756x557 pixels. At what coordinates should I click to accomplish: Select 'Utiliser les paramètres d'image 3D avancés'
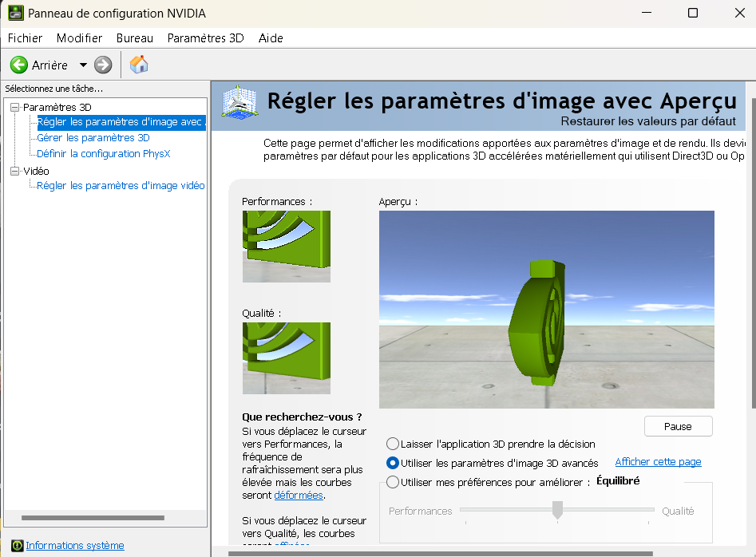(393, 463)
